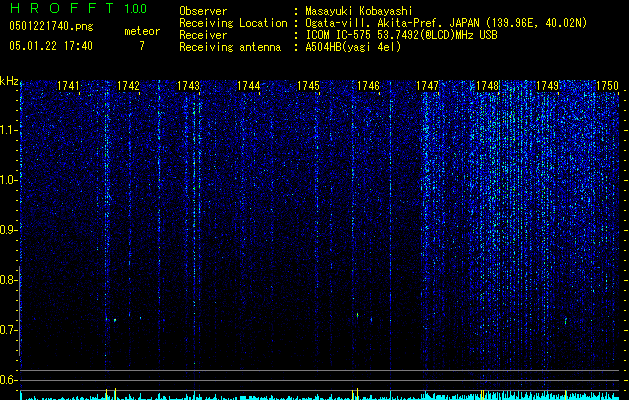629x400 pixels.
Task: Click the 1741 time marker
Action: 68,86
